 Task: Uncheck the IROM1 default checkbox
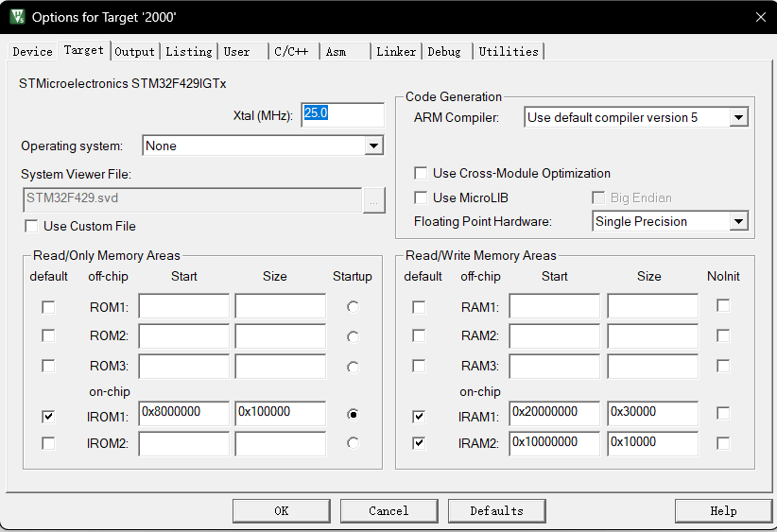coord(48,417)
